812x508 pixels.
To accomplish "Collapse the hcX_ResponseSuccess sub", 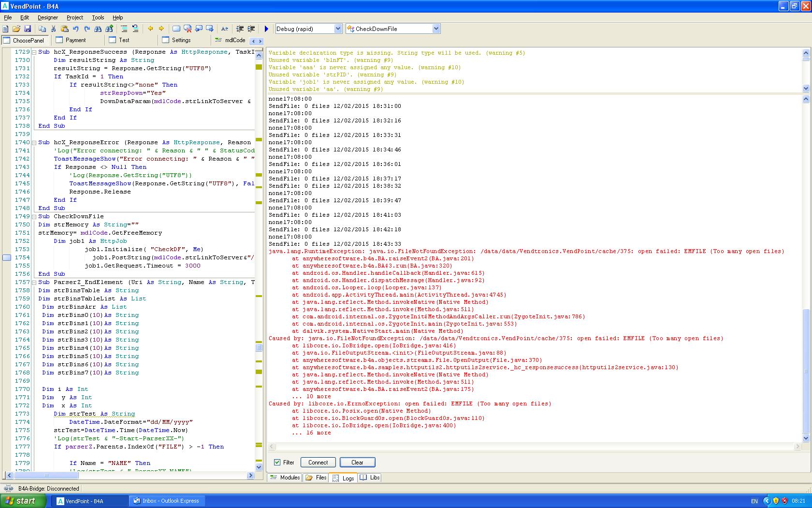I will (34, 52).
